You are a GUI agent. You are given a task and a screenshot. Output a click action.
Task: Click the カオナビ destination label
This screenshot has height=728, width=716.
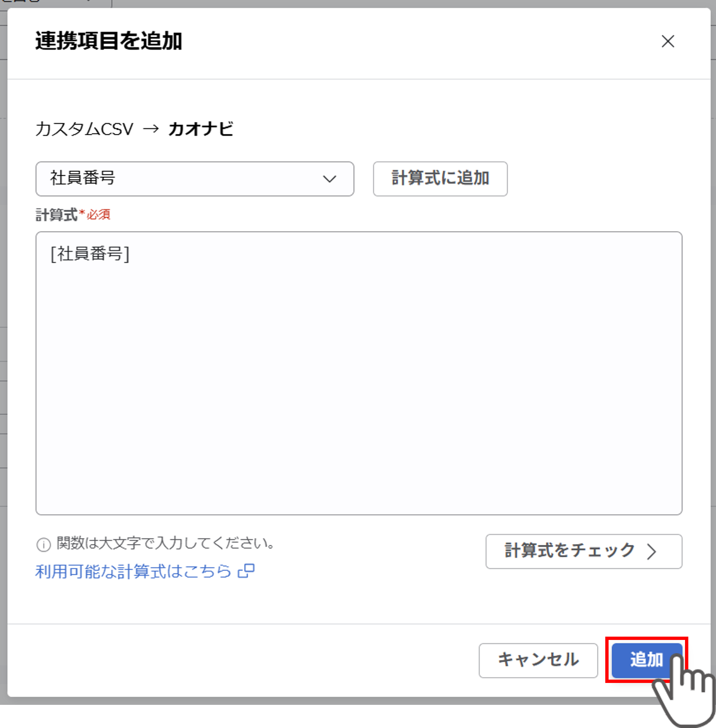[201, 129]
